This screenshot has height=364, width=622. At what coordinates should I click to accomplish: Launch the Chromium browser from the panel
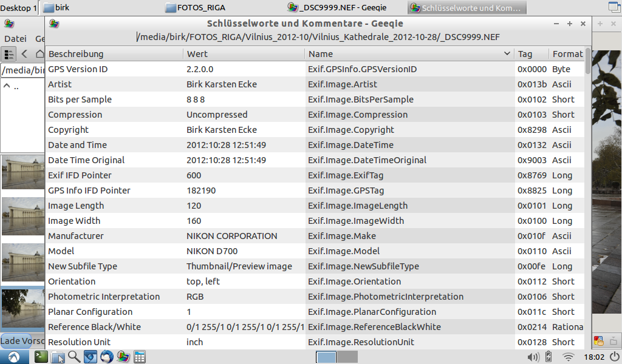(x=91, y=357)
